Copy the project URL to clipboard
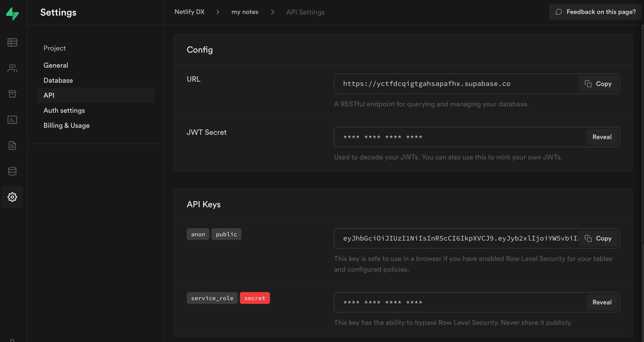The image size is (644, 342). pos(598,83)
